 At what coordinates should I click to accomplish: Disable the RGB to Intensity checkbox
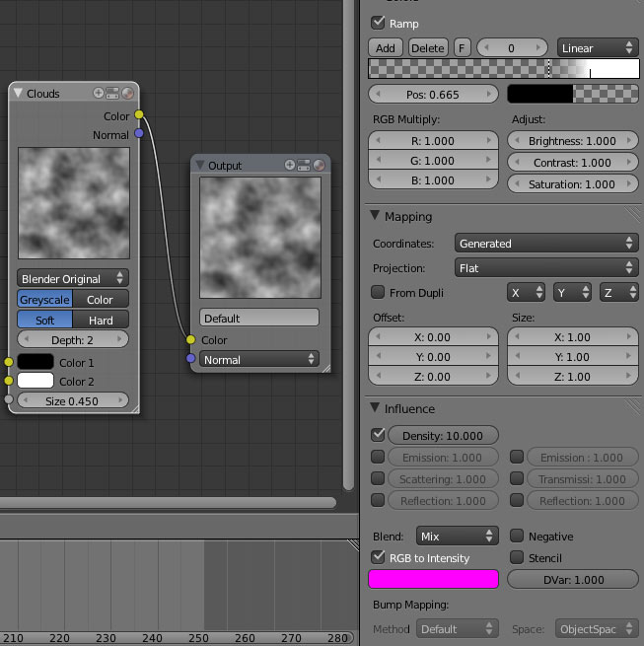point(378,557)
